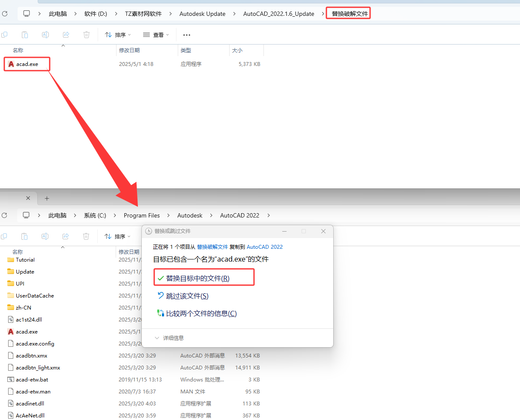
Task: Click AutoCAD_2022.1.6_Update breadcrumb
Action: click(x=278, y=14)
